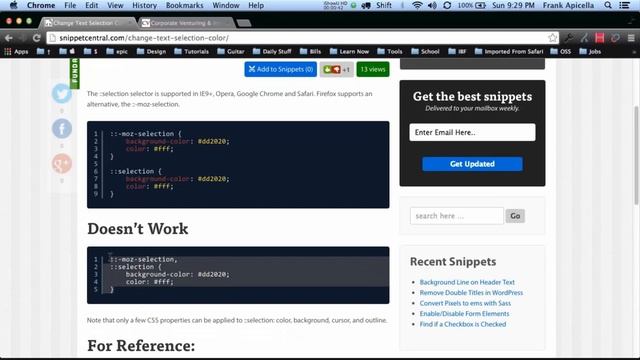Click the red square extension icon
Viewport: 640px width, 360px height.
point(600,38)
